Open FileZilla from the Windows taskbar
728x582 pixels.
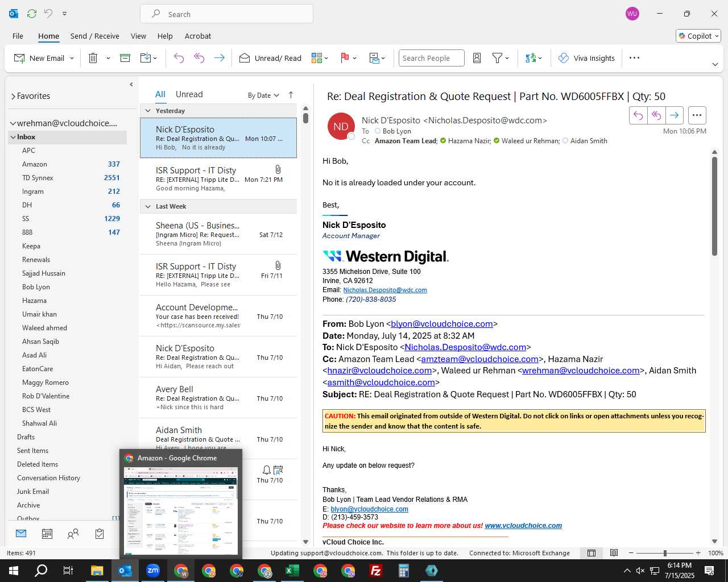[376, 571]
